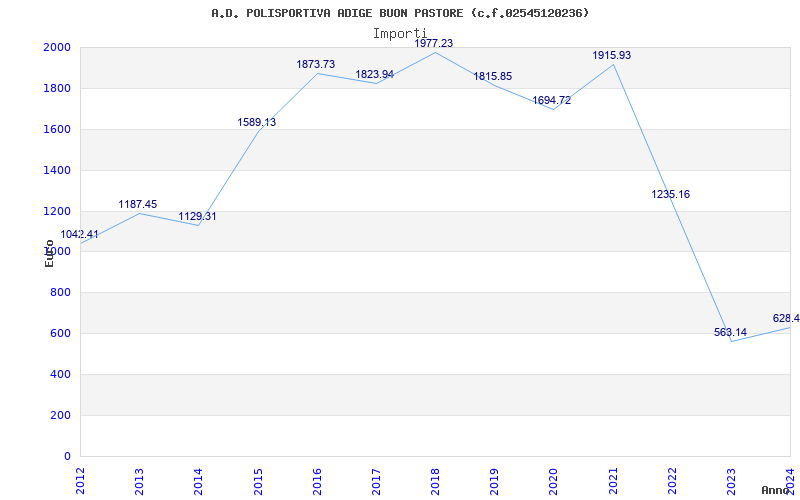Click x-axis year 2022
Screen dimensions: 800x500
click(x=672, y=481)
